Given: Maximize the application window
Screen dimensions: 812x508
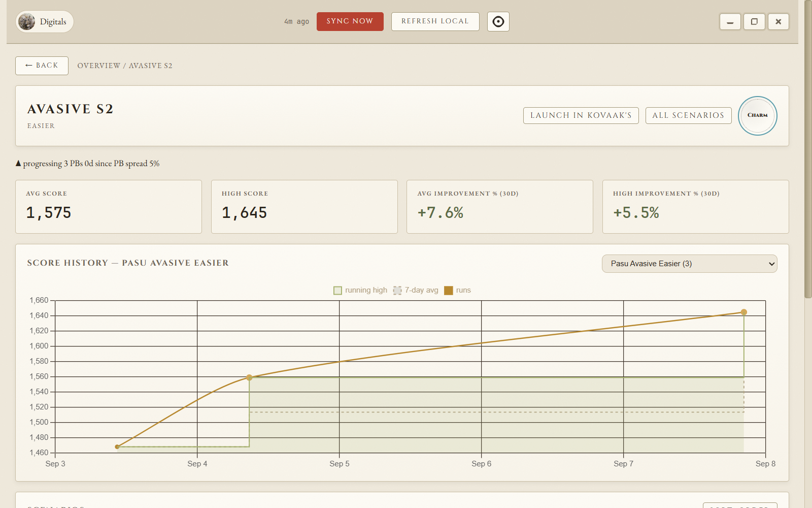Looking at the screenshot, I should [754, 21].
